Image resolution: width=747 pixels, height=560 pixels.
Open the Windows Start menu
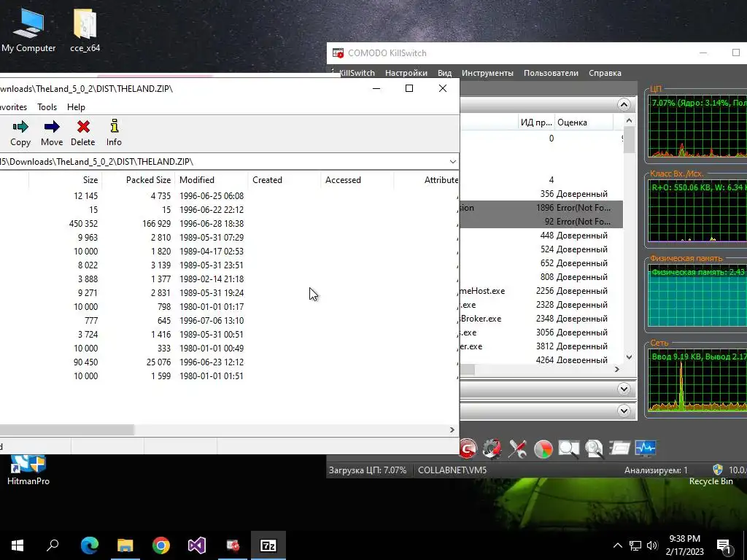point(18,545)
